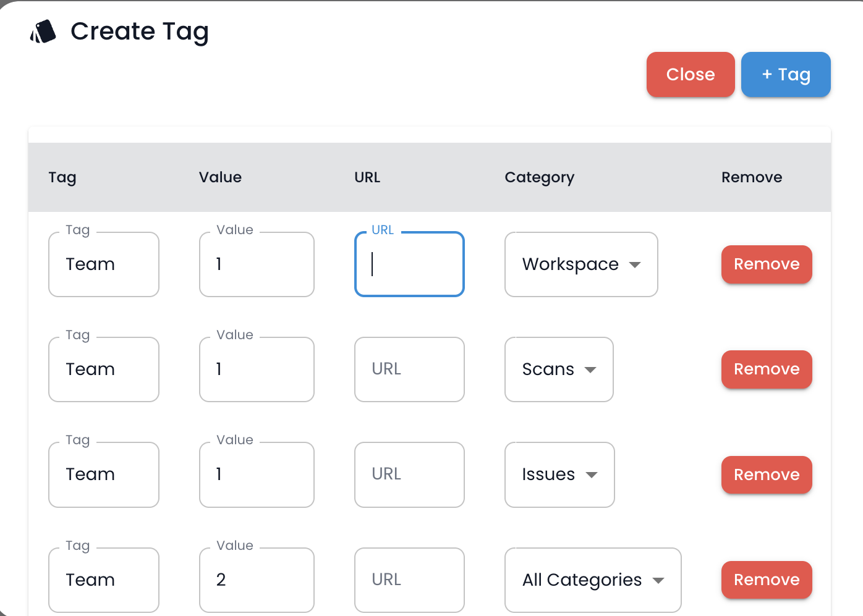
Task: Select the Value field showing 2
Action: (256, 580)
